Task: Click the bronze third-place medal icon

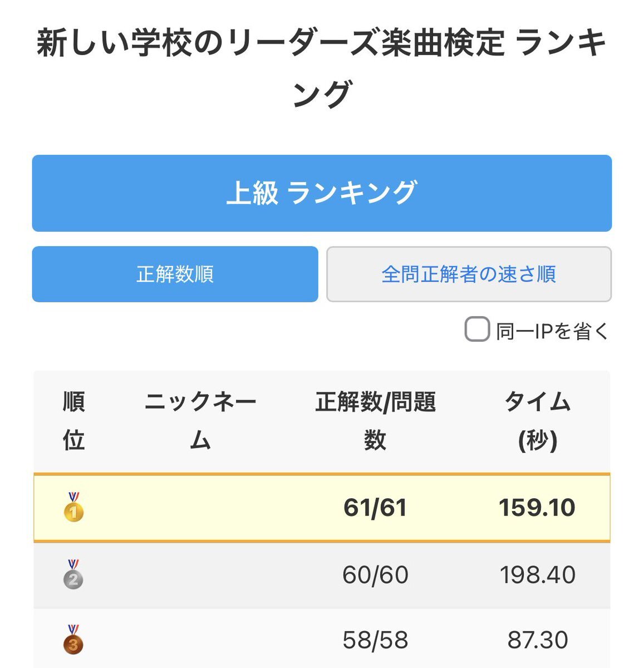Action: pyautogui.click(x=73, y=640)
